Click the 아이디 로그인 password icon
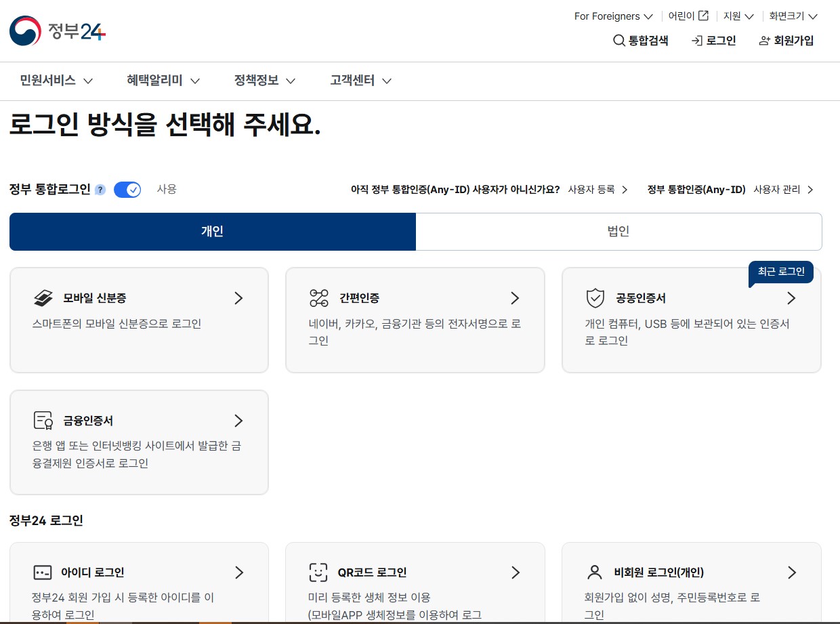The image size is (840, 624). [43, 573]
